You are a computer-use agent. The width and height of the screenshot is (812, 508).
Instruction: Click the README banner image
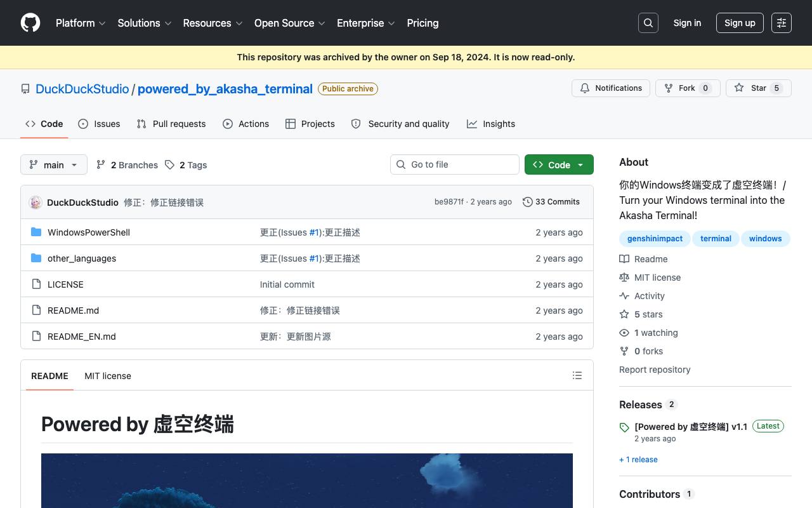(x=307, y=481)
